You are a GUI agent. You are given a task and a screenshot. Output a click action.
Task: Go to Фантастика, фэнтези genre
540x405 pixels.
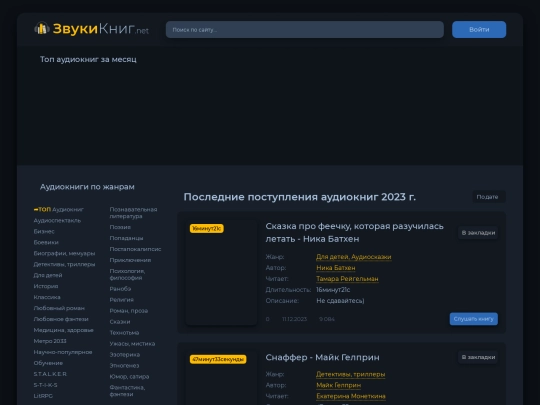[x=127, y=391]
